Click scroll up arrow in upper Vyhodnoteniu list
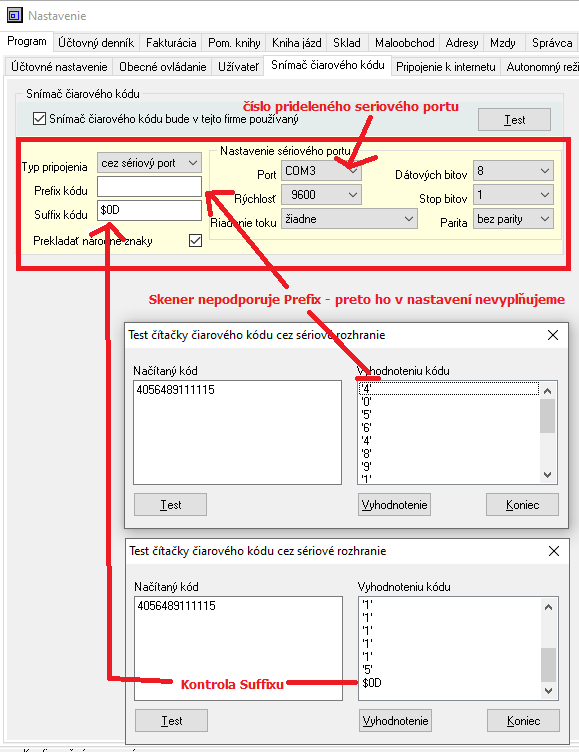Image resolution: width=579 pixels, height=752 pixels. click(547, 391)
